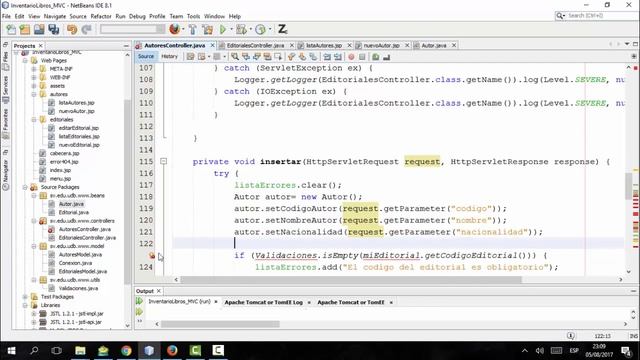Screen dimensions: 640x360
Task: Collapse the Libraries node
Action: tap(25, 305)
